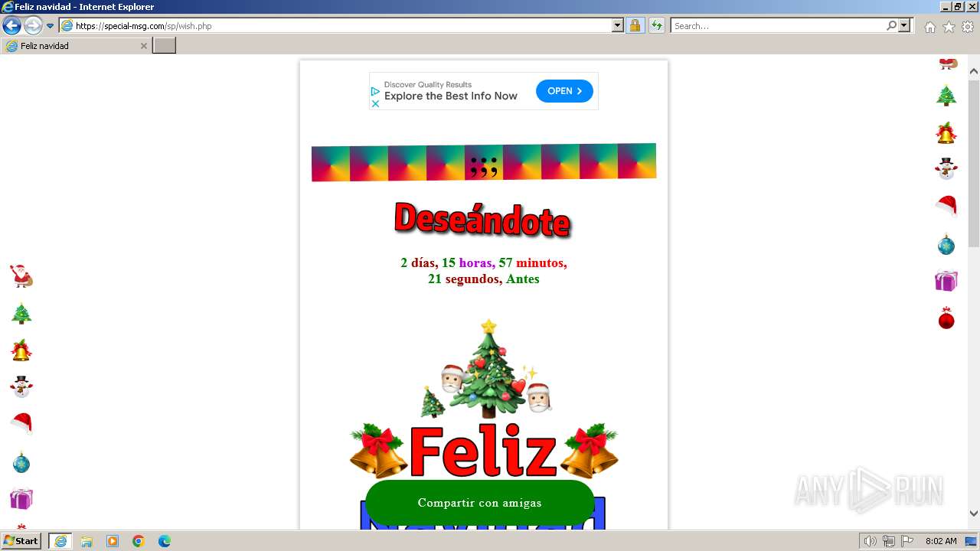The height and width of the screenshot is (551, 980).
Task: Click the left sidebar bell icon
Action: tap(21, 350)
